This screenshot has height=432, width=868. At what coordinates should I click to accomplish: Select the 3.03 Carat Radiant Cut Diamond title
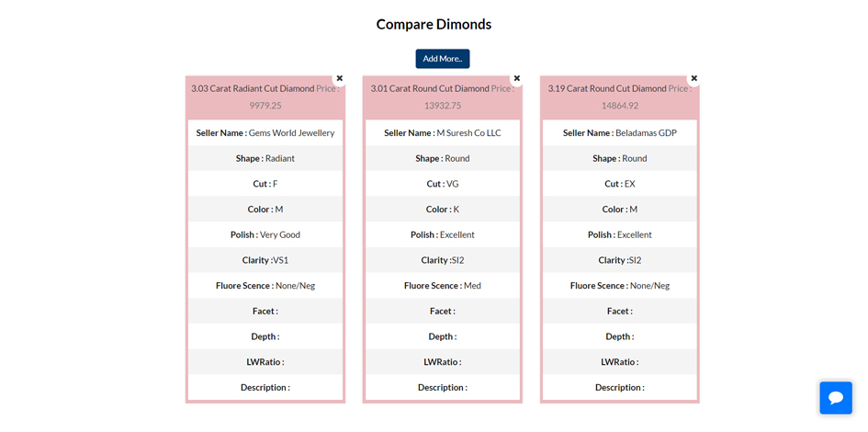253,88
